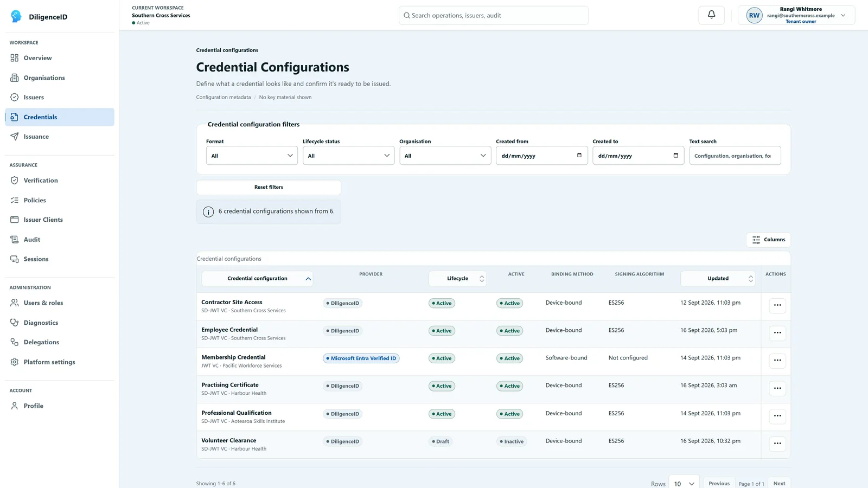Click the Diagnostics stethoscope icon
The width and height of the screenshot is (868, 488).
(x=15, y=323)
